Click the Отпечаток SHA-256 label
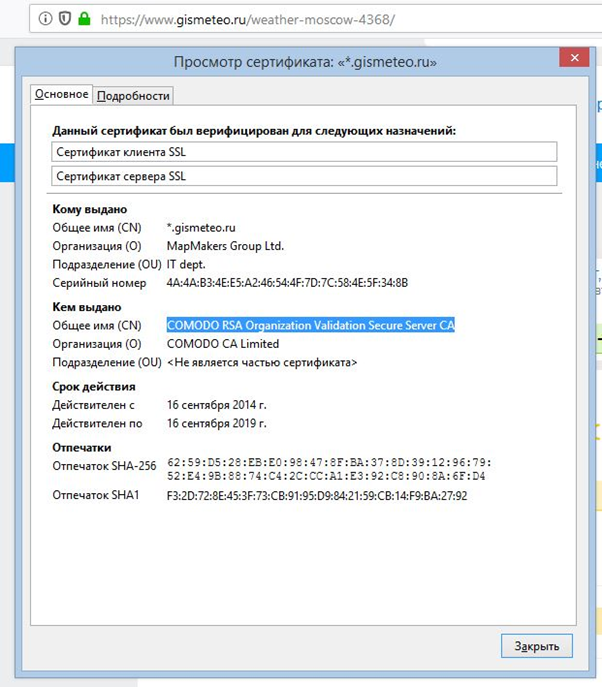Viewport: 602px width, 687px height. pyautogui.click(x=104, y=466)
